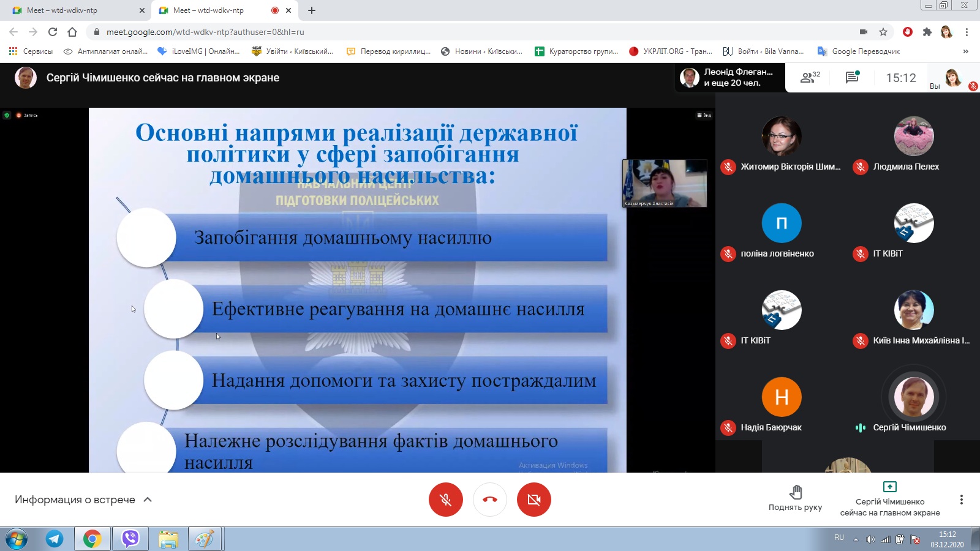The width and height of the screenshot is (980, 551).
Task: Click the speaker volume tray icon
Action: click(870, 539)
